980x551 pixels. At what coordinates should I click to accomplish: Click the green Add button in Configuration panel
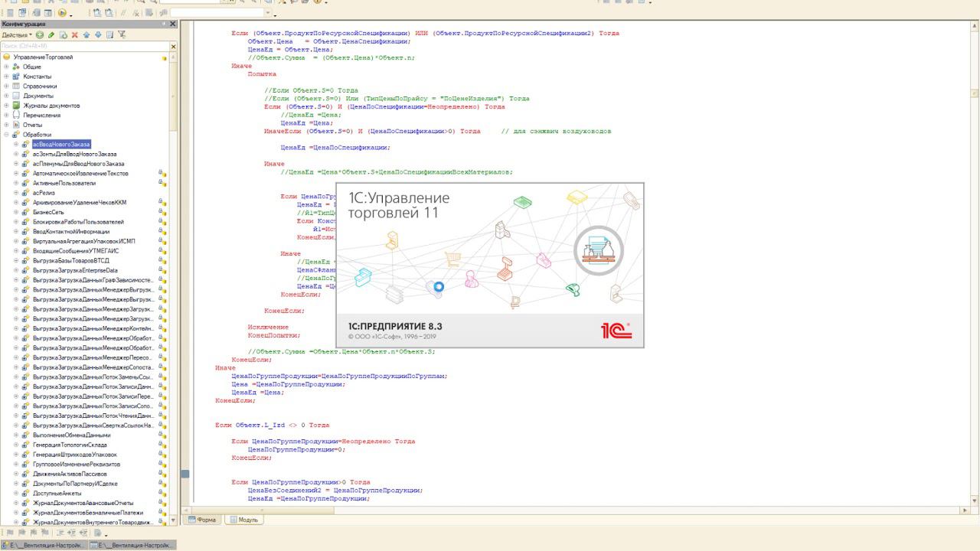pyautogui.click(x=40, y=35)
